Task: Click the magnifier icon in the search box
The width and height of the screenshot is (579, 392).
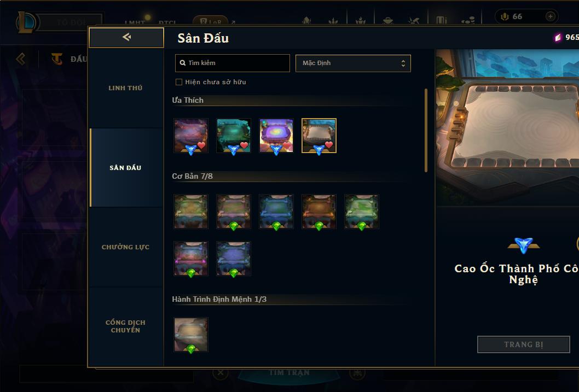Action: [x=182, y=63]
